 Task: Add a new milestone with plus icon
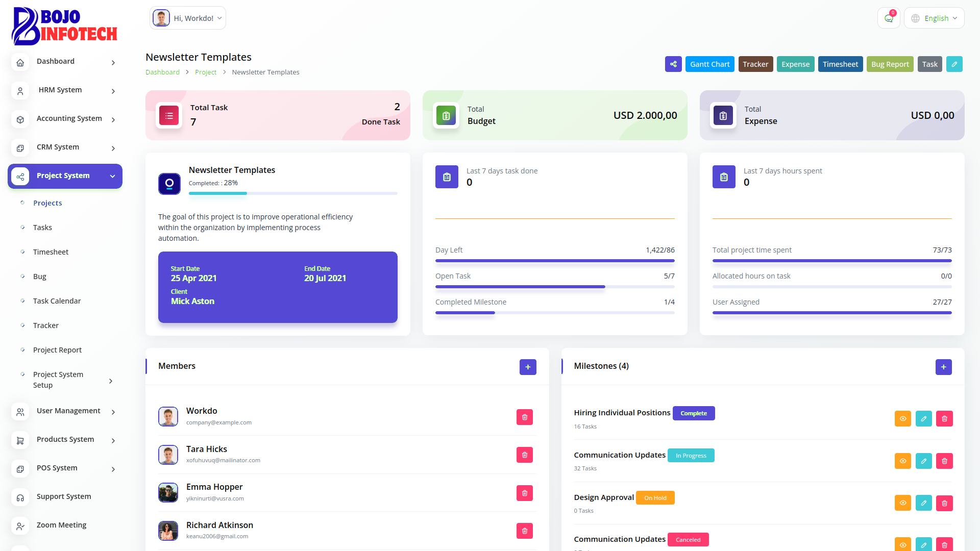[x=943, y=367]
